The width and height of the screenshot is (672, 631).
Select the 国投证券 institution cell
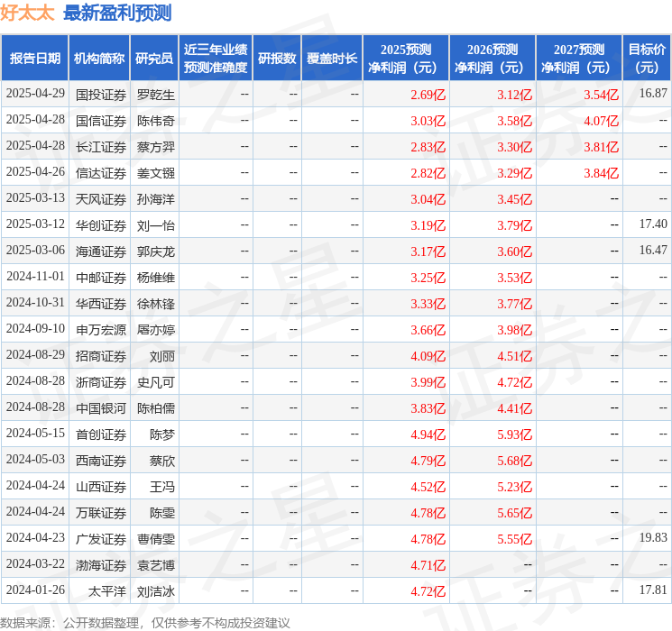click(x=101, y=95)
